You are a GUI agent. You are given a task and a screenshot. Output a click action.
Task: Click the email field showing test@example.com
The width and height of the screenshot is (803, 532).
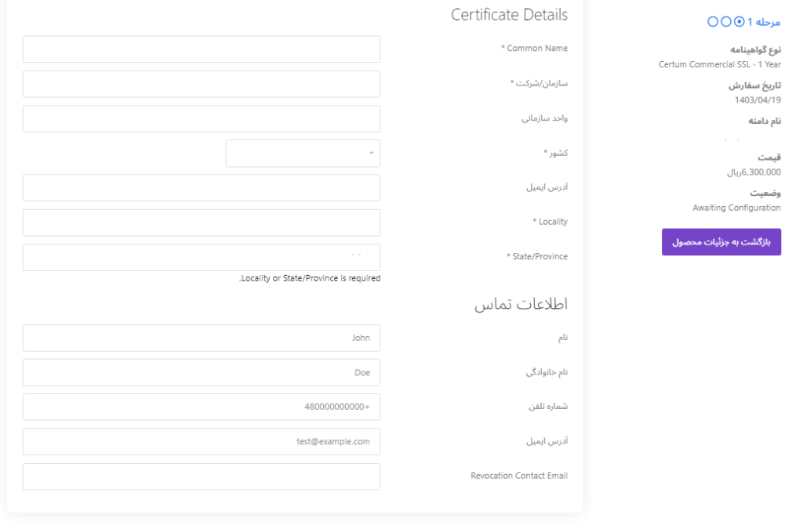tap(202, 441)
